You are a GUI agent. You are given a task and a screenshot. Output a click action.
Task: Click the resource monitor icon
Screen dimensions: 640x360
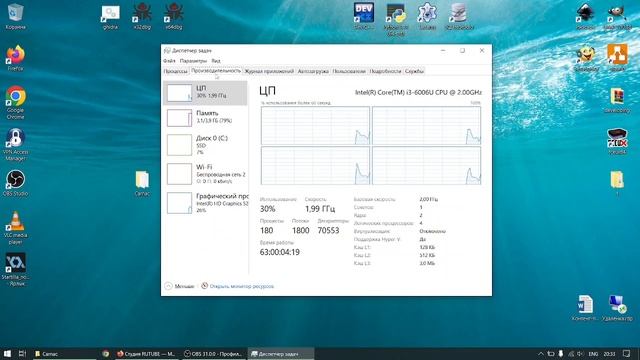(x=204, y=286)
